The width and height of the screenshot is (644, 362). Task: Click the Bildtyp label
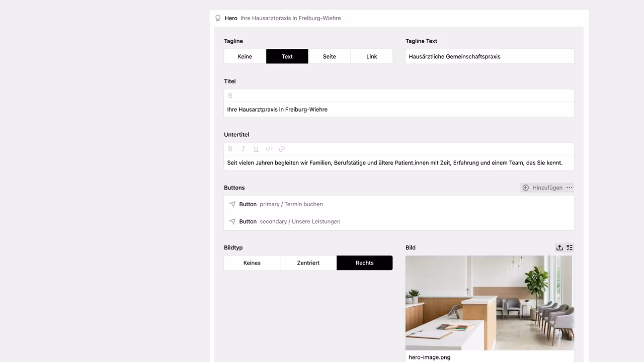(x=233, y=247)
